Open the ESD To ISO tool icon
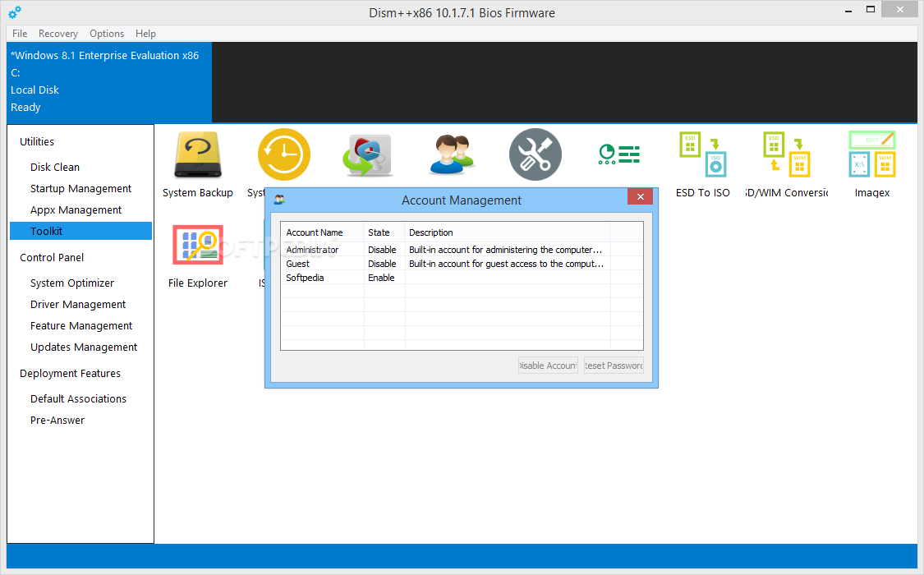 click(703, 154)
